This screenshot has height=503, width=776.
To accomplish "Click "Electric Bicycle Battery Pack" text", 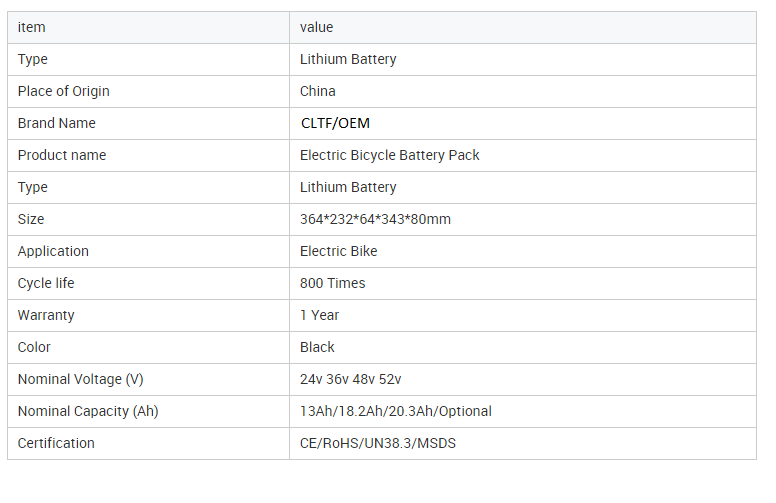I will tap(390, 155).
